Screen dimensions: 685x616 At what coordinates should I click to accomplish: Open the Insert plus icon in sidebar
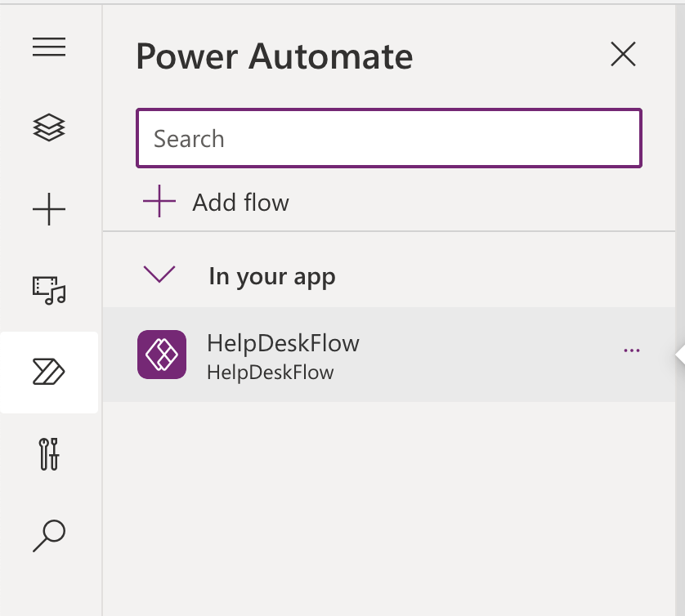[49, 209]
